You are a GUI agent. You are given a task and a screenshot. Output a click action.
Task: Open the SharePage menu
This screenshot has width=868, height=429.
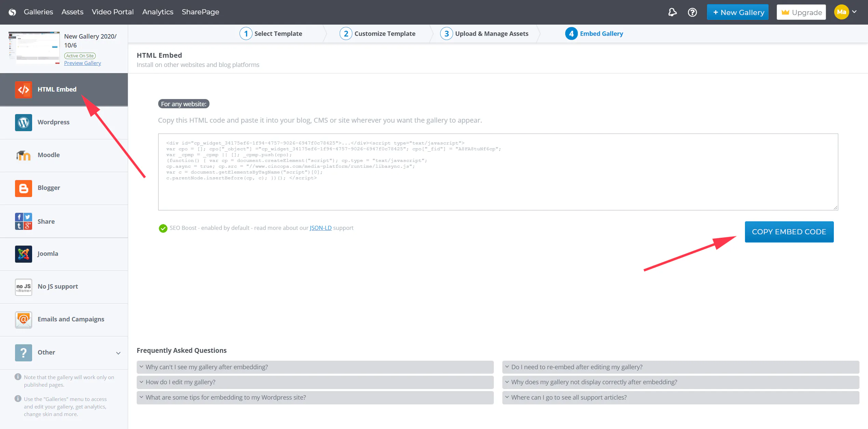coord(201,12)
